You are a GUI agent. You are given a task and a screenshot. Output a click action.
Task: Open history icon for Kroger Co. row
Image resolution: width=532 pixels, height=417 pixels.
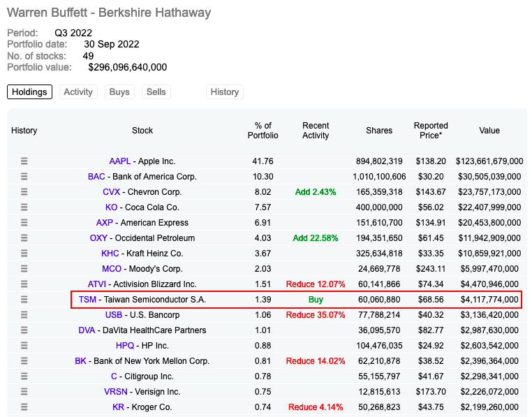[x=24, y=407]
